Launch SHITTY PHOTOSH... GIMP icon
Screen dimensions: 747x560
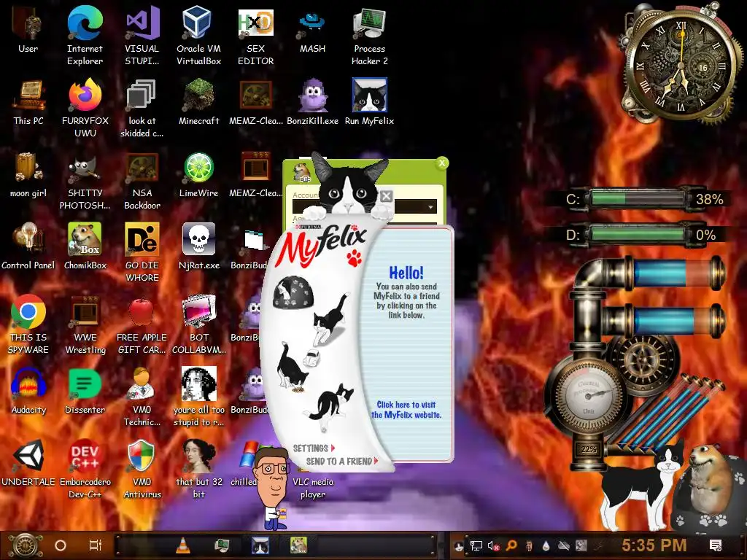pos(85,168)
